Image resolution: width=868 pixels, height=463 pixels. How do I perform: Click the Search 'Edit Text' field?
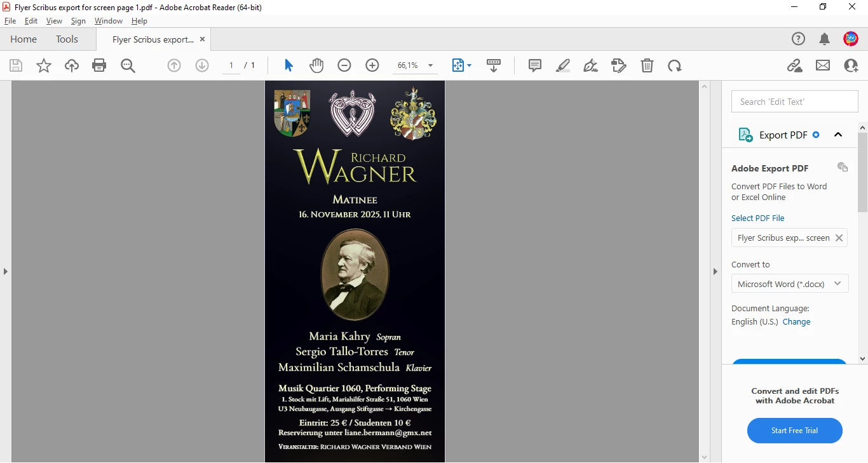795,102
